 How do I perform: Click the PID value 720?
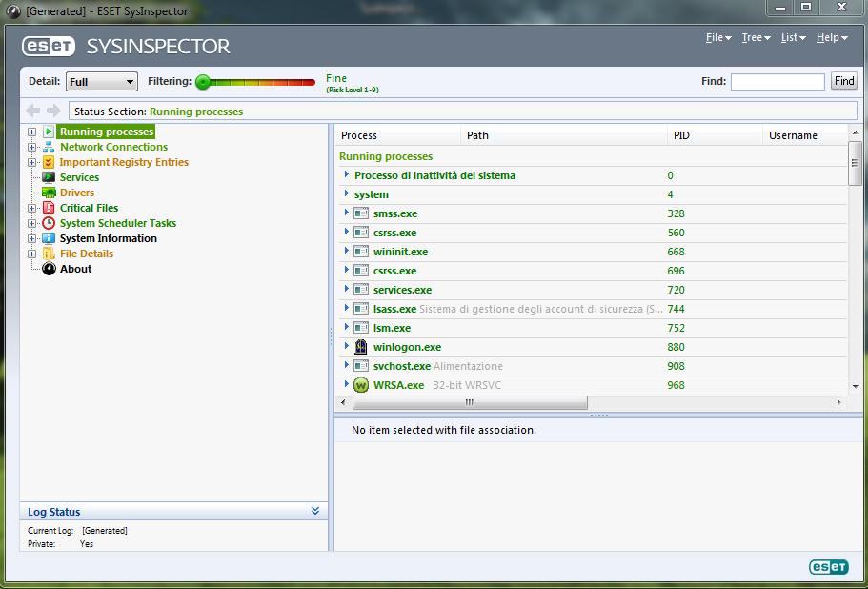click(676, 290)
